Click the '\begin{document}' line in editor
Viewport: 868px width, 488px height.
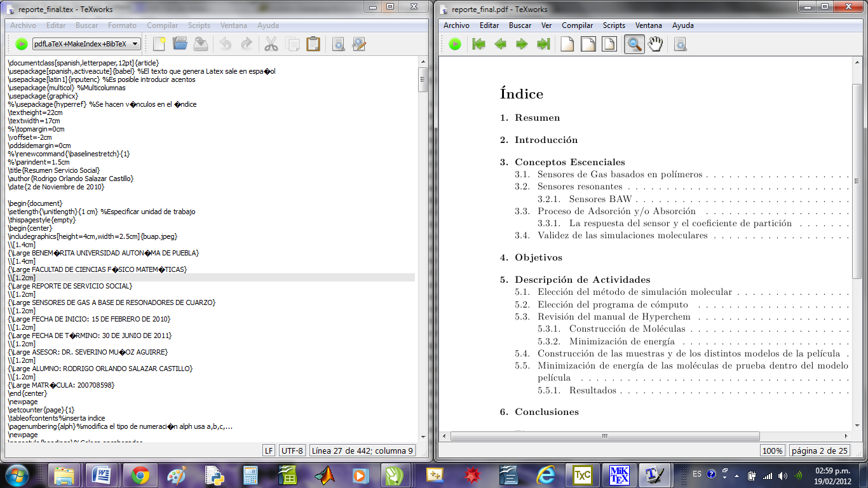[x=35, y=203]
